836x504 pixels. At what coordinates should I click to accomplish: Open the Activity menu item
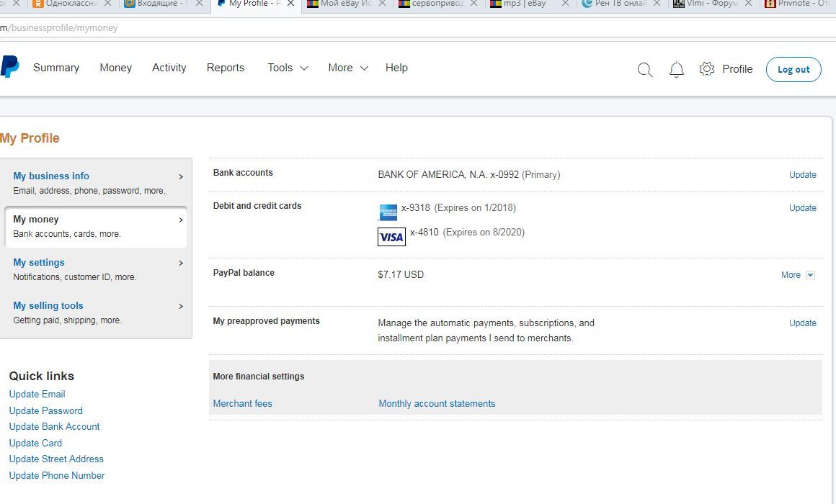point(169,68)
